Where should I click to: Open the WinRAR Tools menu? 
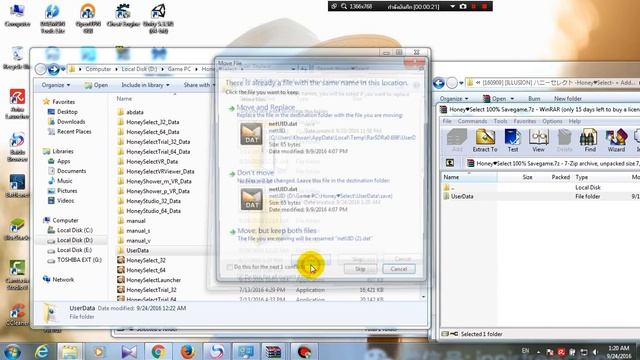(x=500, y=121)
